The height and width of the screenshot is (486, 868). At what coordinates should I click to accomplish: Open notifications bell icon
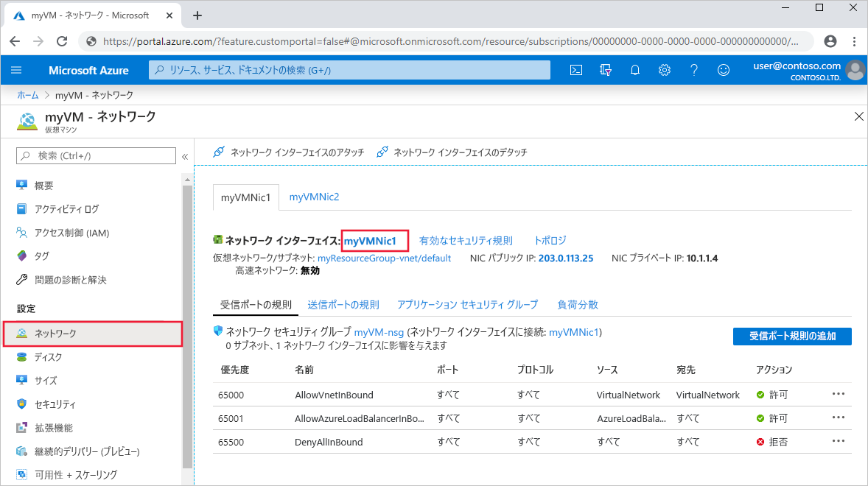[x=635, y=70]
